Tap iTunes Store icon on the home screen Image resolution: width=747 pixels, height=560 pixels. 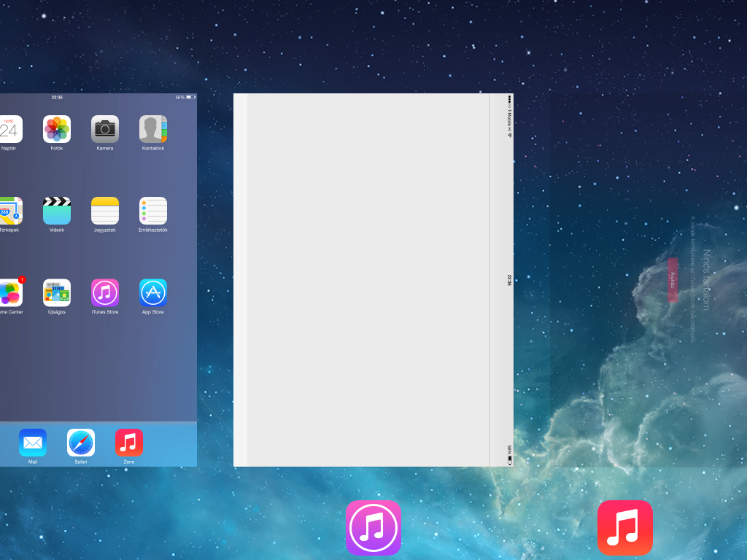(105, 293)
